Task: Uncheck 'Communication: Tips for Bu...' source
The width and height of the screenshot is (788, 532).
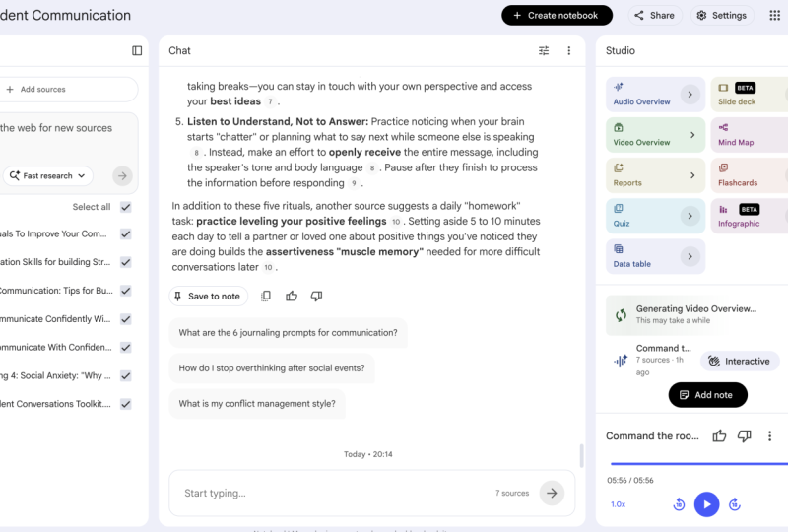Action: click(126, 291)
